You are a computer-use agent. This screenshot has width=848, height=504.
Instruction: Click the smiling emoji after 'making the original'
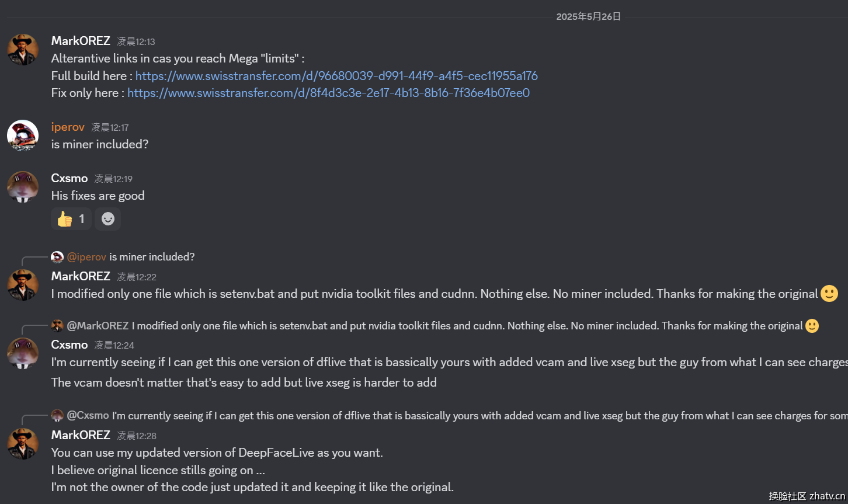[829, 293]
